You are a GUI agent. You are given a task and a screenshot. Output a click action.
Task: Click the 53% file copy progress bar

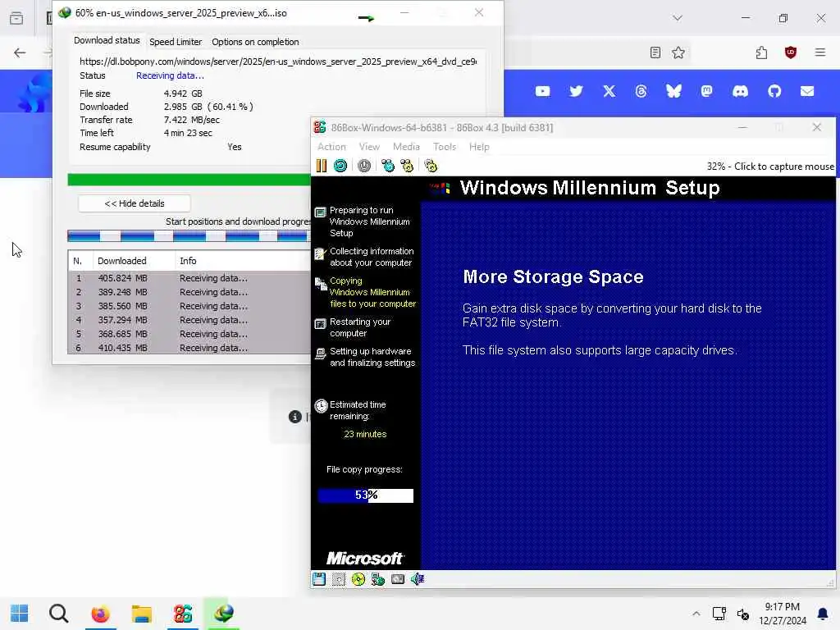point(365,495)
